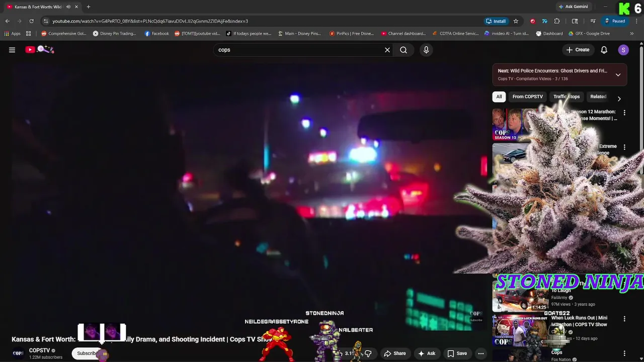Show more filter chips with right arrow
Image resolution: width=644 pixels, height=362 pixels.
pyautogui.click(x=619, y=99)
